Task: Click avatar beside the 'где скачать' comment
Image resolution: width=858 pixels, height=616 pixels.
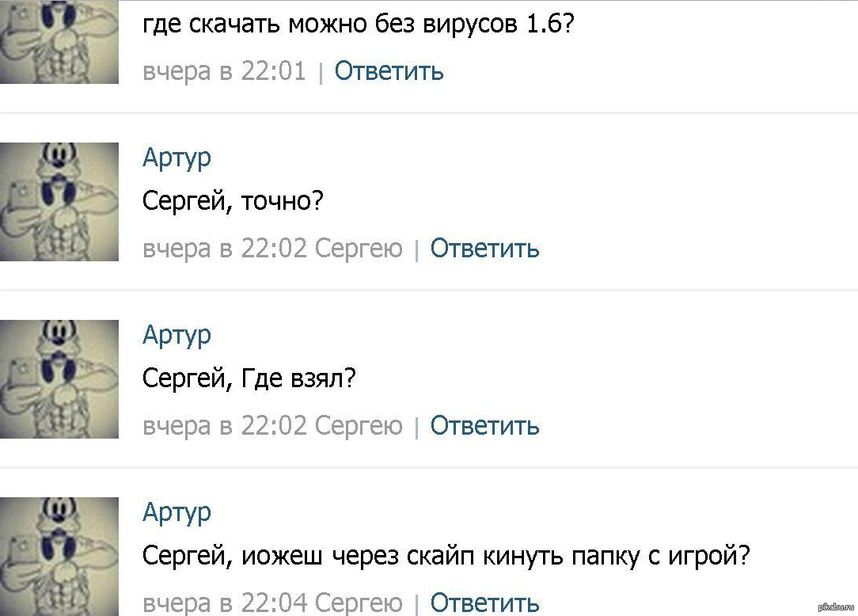Action: click(59, 41)
